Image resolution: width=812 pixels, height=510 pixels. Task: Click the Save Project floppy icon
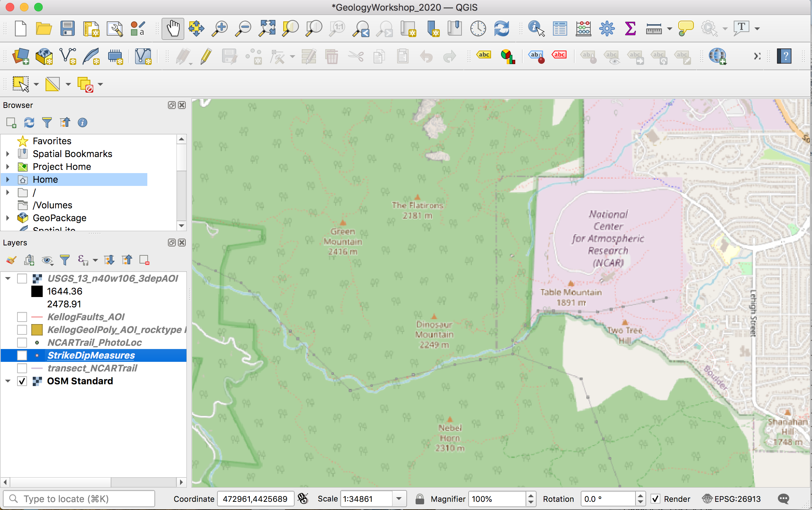pos(67,28)
